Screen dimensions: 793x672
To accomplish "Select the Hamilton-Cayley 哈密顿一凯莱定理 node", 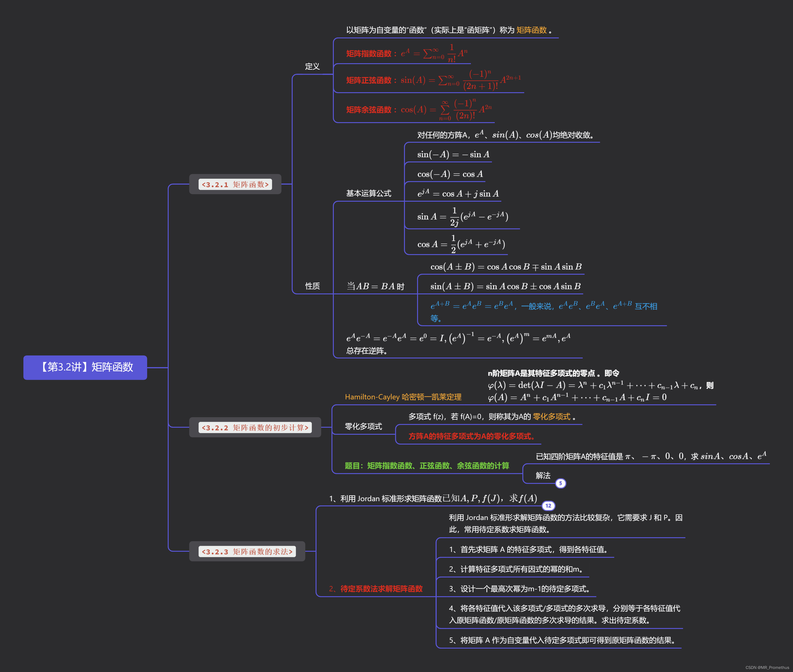I will 403,397.
